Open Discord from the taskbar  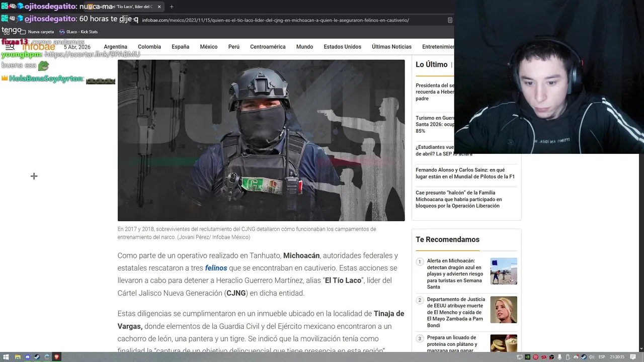pyautogui.click(x=28, y=357)
